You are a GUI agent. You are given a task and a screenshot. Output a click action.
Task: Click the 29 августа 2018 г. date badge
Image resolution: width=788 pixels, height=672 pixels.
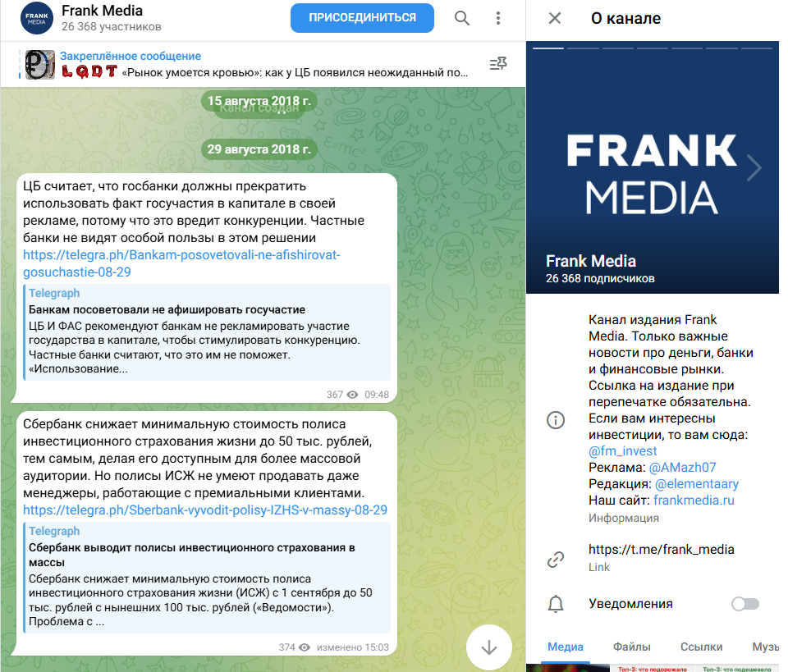click(259, 149)
